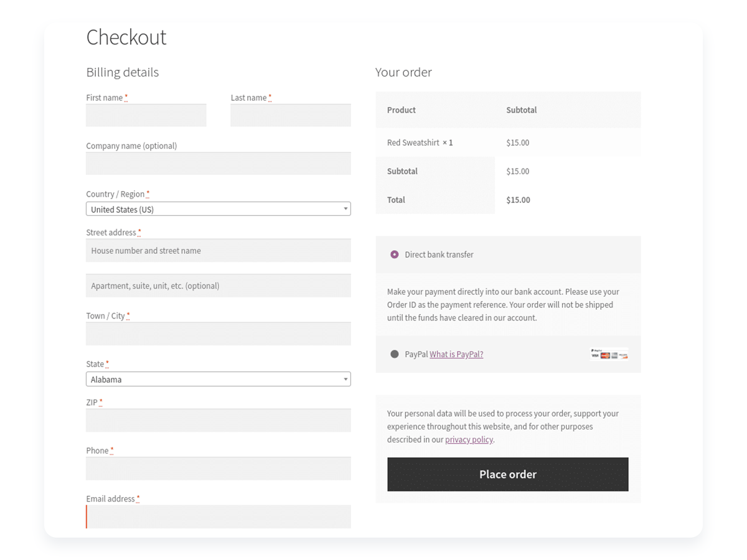
Task: Focus the Town / City field
Action: coord(218,334)
